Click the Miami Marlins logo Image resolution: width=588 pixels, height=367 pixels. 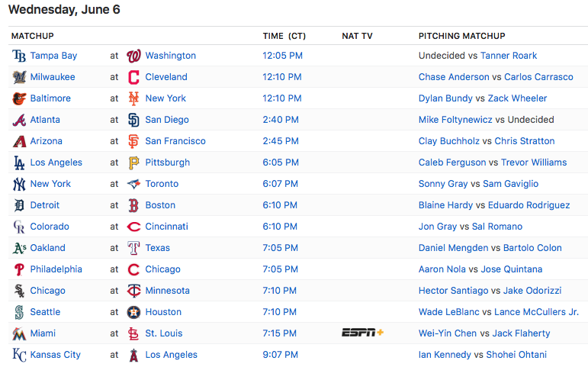pos(19,333)
